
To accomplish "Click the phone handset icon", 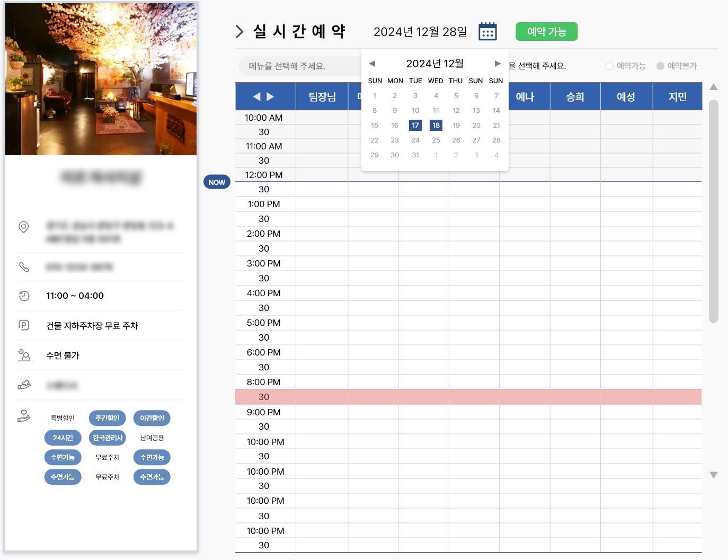I will (x=24, y=267).
